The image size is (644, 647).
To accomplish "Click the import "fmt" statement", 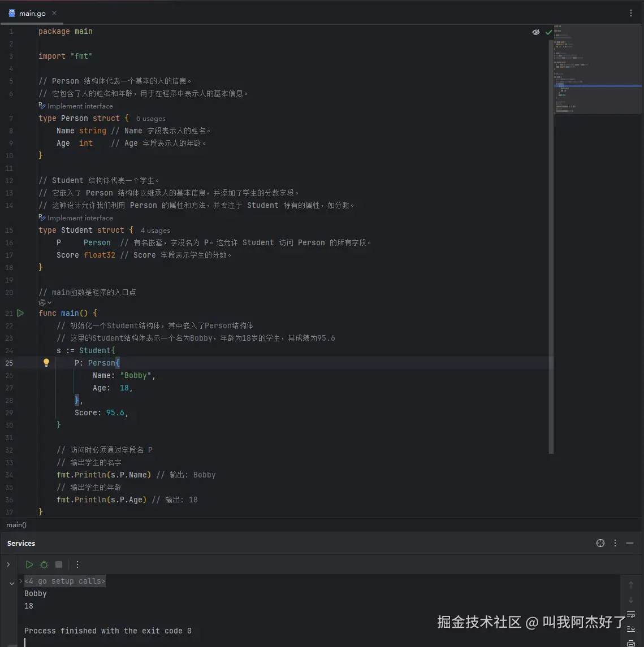I will click(x=65, y=56).
